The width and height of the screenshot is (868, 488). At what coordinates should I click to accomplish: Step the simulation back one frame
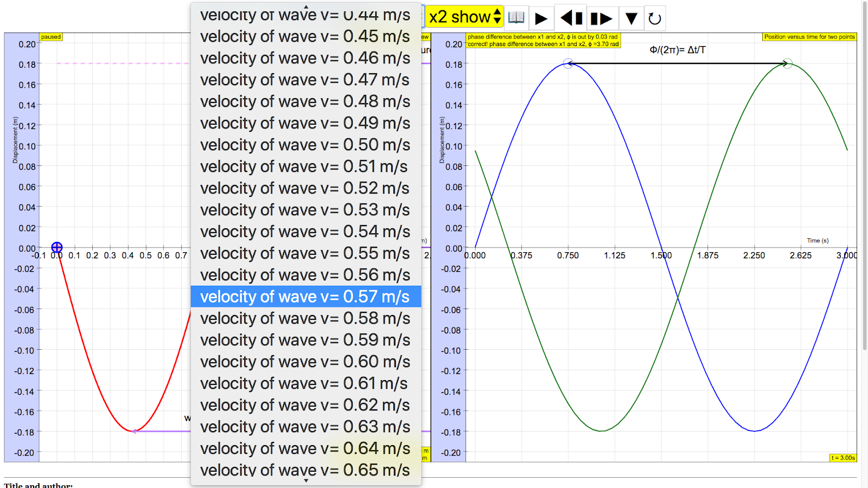pos(571,18)
